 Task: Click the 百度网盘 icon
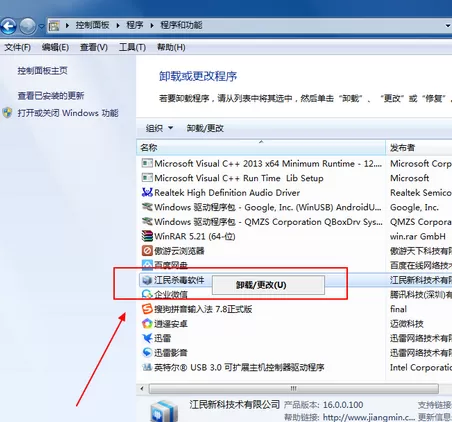(x=147, y=265)
